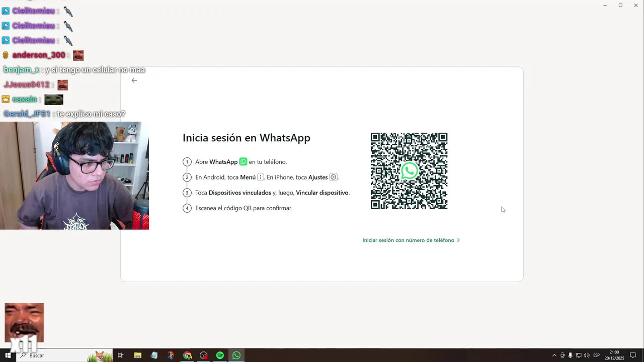Change the ESP input language

[597, 355]
